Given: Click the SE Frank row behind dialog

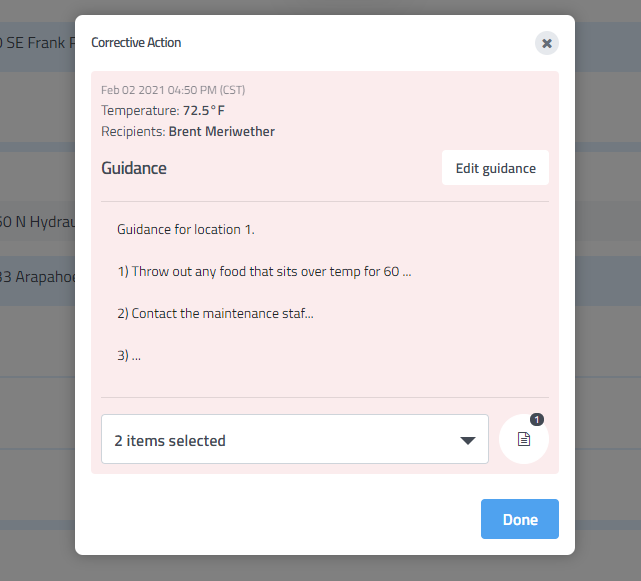Looking at the screenshot, I should pos(37,43).
